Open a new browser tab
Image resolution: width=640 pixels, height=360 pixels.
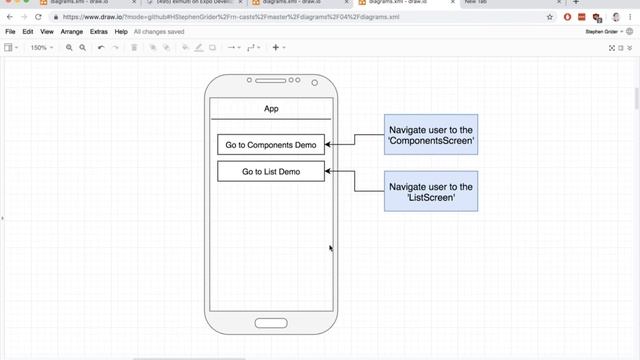coord(576,2)
